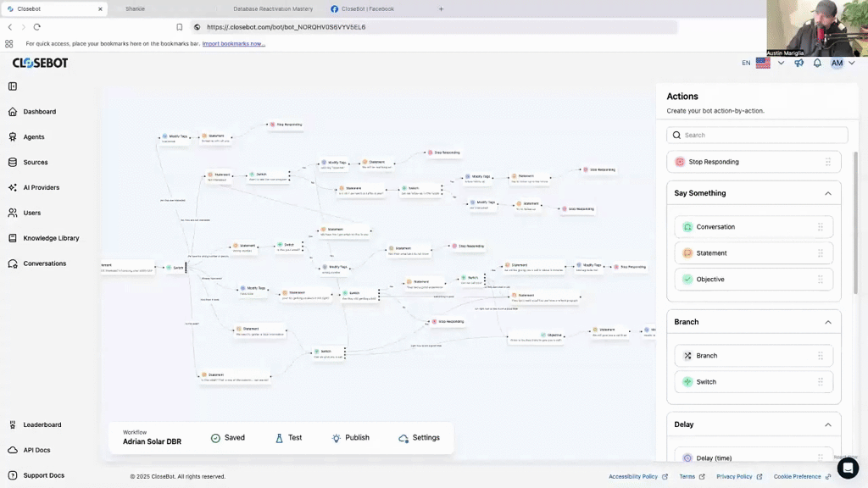Viewport: 868px width, 488px height.
Task: Go to Sources in sidebar
Action: click(x=36, y=162)
